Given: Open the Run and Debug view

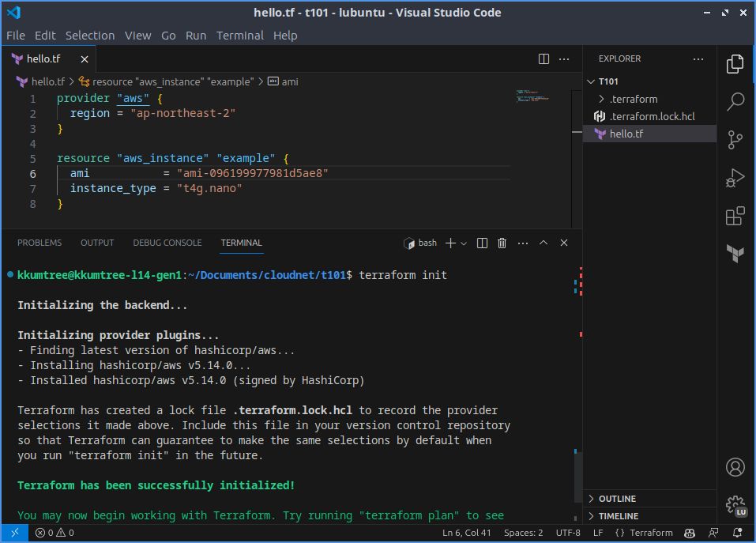Looking at the screenshot, I should (735, 178).
